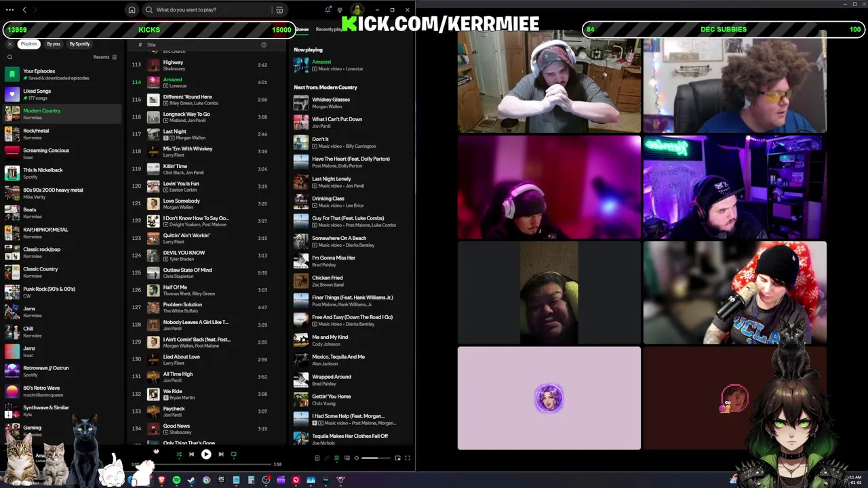The height and width of the screenshot is (488, 868).
Task: Open Brave browser in taskbar
Action: tap(161, 480)
